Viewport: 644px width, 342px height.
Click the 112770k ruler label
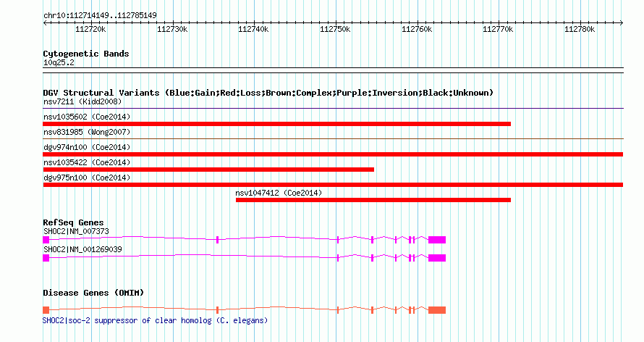tap(498, 29)
